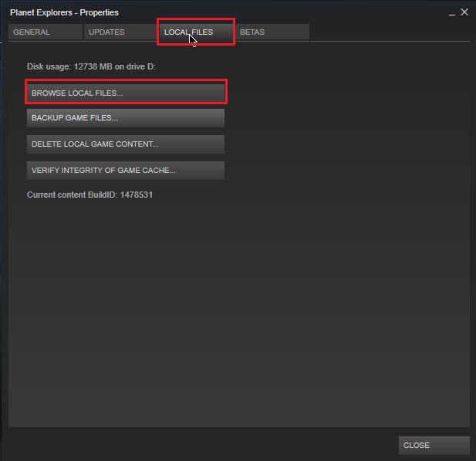The image size is (476, 461).
Task: Click the Disk usage 12738 MB text
Action: click(x=91, y=66)
